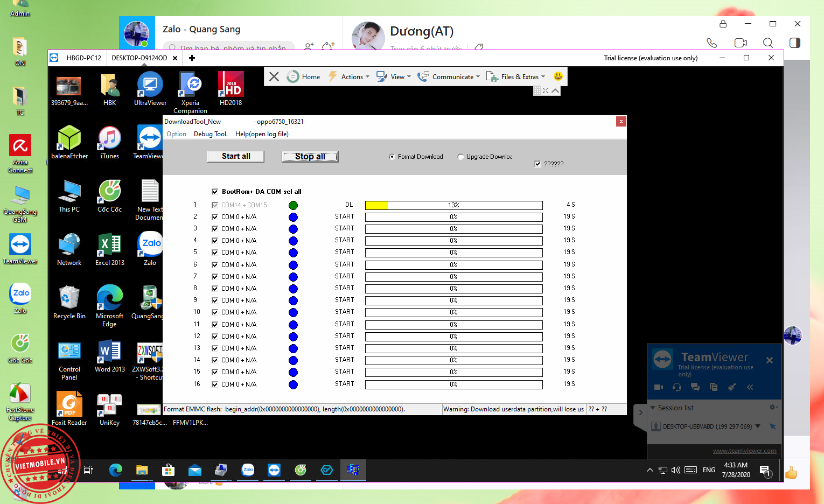Collapse TeamViewer panel with double chevron
This screenshot has height=504, width=824.
pyautogui.click(x=750, y=387)
